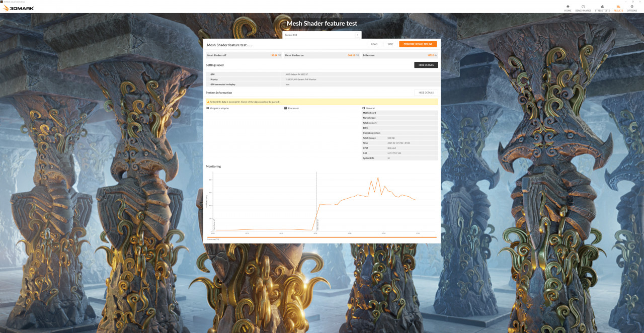
Task: Click Compare Result Online button
Action: [418, 44]
